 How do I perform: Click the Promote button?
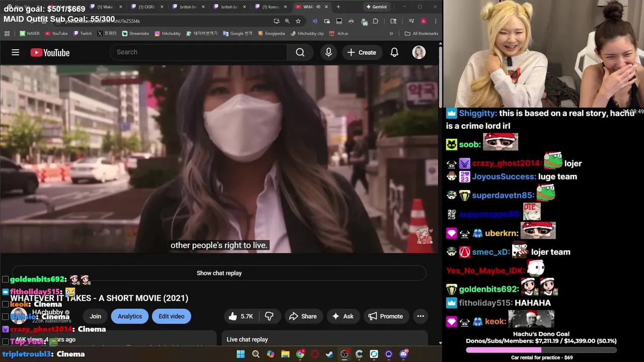pyautogui.click(x=386, y=316)
